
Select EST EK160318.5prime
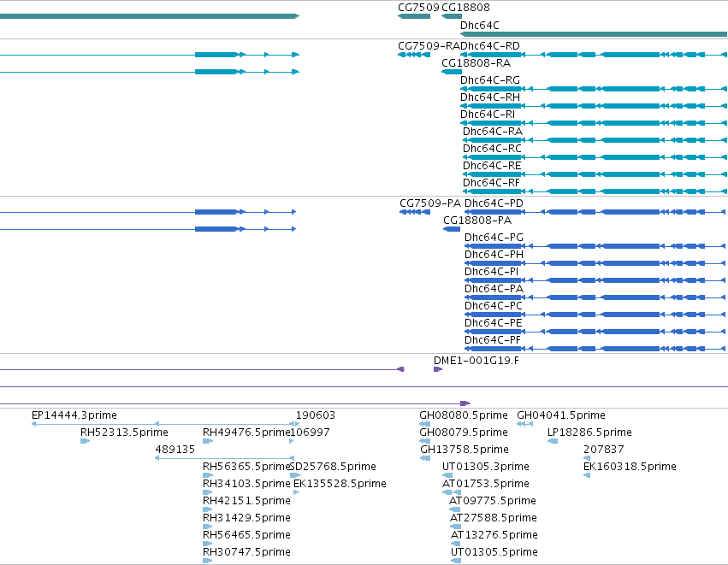coord(630,467)
